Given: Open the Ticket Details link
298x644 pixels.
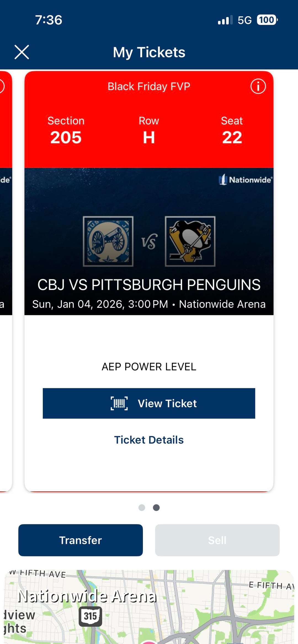Looking at the screenshot, I should 149,440.
